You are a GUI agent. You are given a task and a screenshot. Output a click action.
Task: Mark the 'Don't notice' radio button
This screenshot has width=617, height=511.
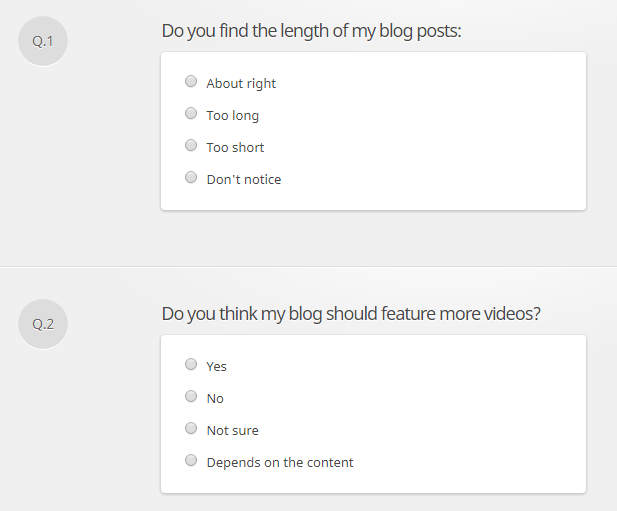191,178
